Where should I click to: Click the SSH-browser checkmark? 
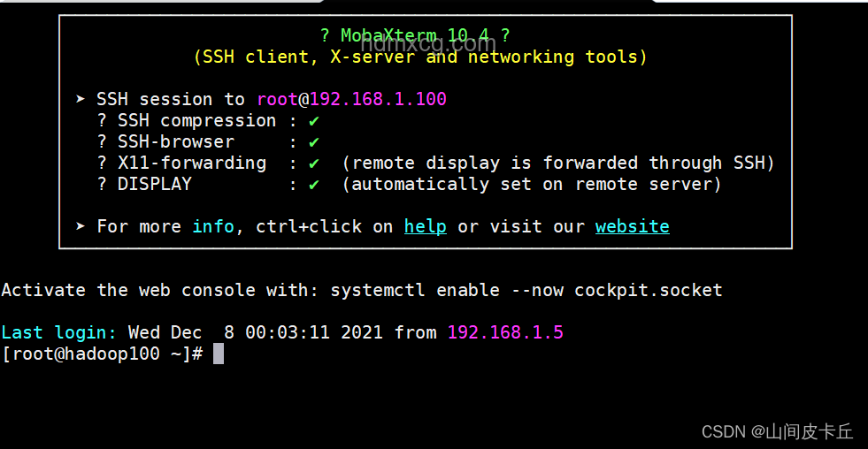click(314, 142)
